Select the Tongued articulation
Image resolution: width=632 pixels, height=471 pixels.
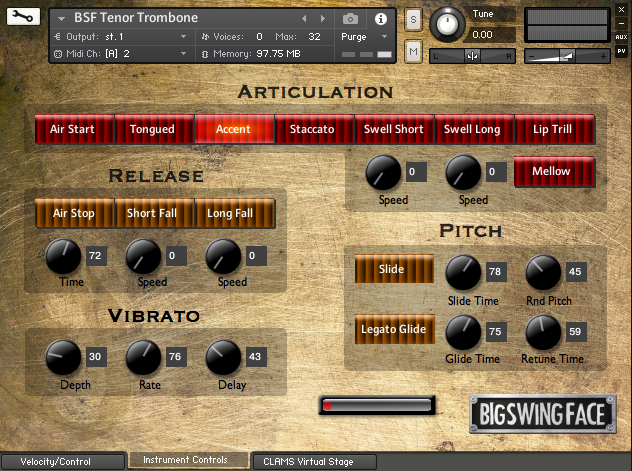[154, 129]
